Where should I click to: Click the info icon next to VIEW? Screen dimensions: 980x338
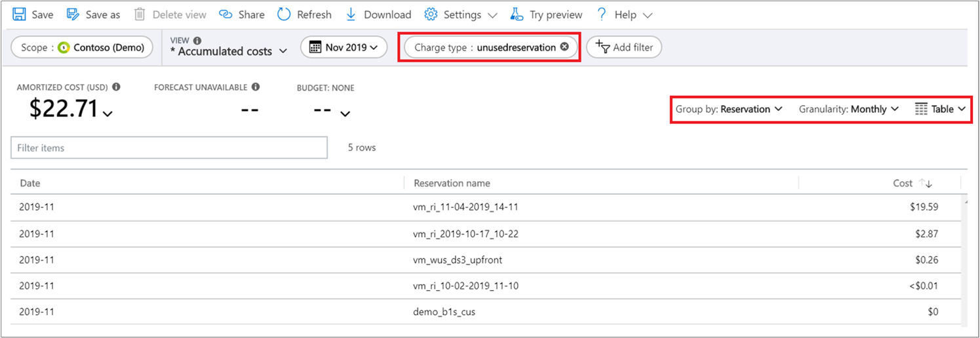(x=197, y=40)
